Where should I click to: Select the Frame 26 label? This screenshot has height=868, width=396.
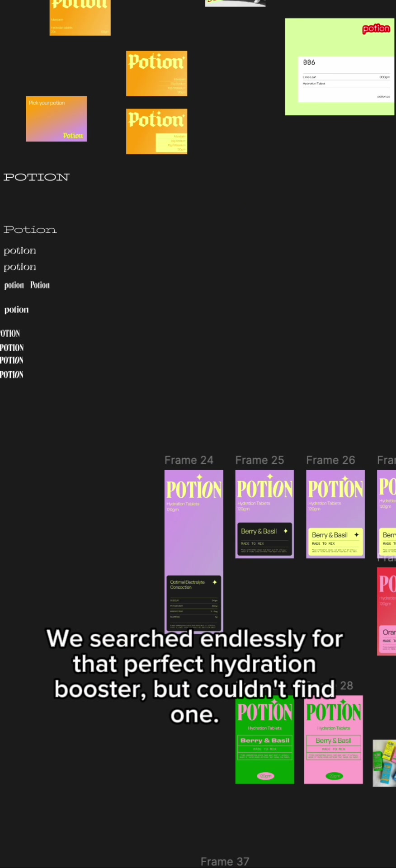[330, 460]
